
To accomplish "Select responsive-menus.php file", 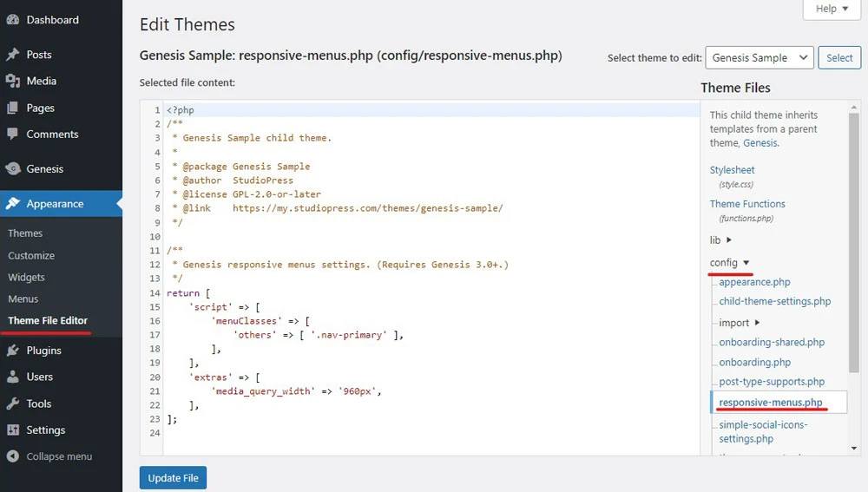I will click(771, 403).
